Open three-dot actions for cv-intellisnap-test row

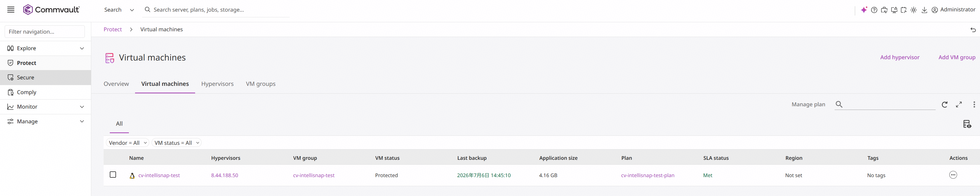point(953,175)
